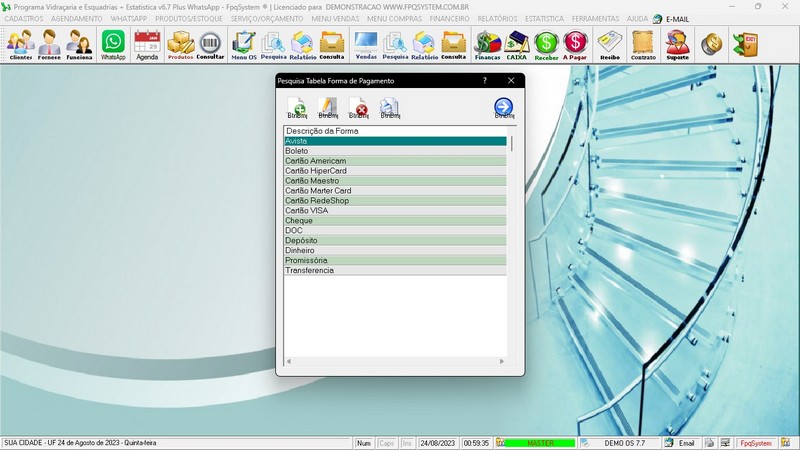Open the AGENDAMENTO menu
The height and width of the screenshot is (450, 800).
[x=77, y=19]
